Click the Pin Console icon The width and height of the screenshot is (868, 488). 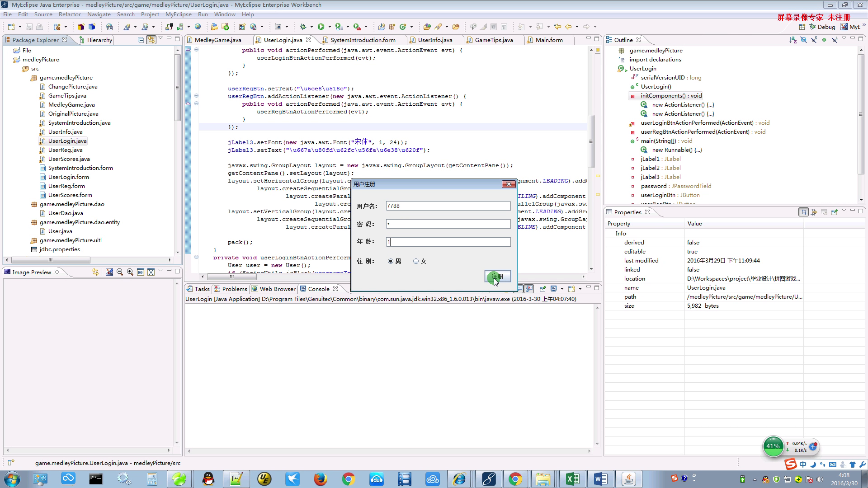(543, 289)
